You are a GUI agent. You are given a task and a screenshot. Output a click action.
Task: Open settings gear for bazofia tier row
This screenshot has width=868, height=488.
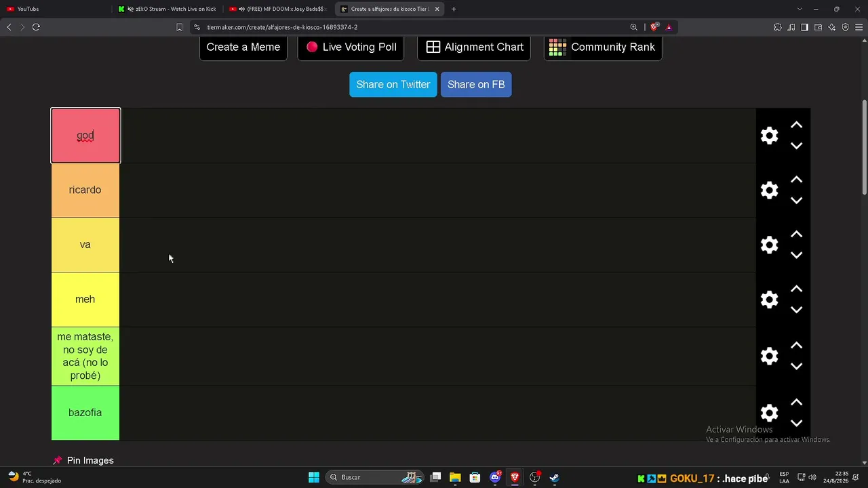click(769, 413)
